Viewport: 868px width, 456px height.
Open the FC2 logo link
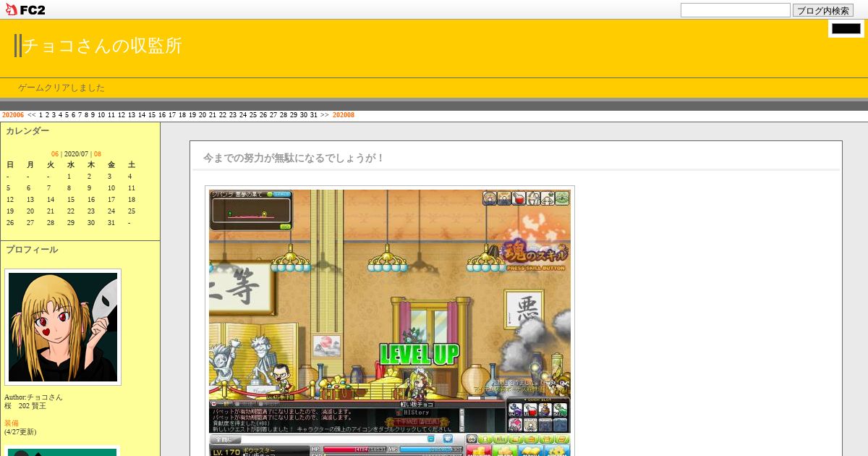click(25, 9)
